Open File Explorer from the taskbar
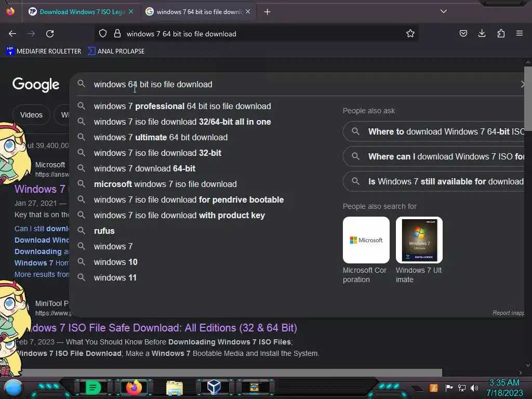 [x=175, y=388]
